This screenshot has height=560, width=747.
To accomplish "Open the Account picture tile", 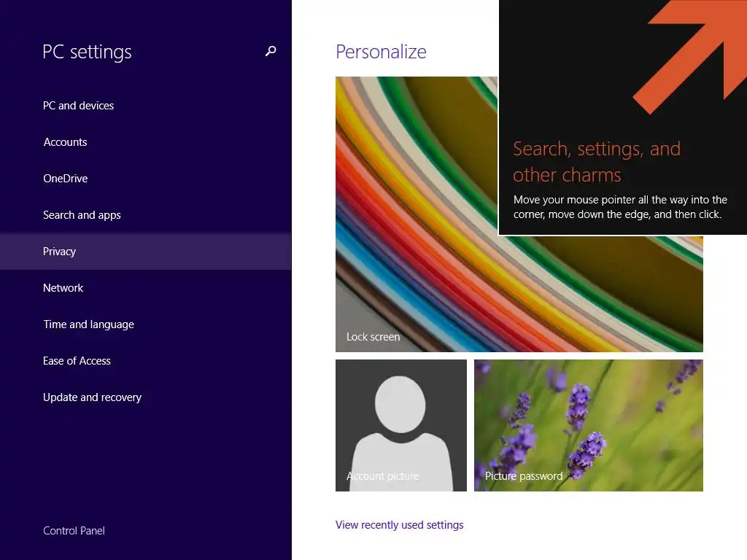I will tap(401, 425).
